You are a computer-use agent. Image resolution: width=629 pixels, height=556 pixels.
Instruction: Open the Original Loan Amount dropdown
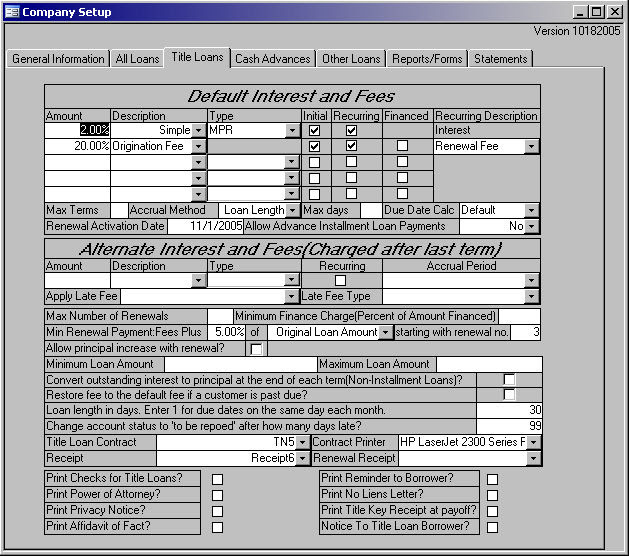(386, 333)
